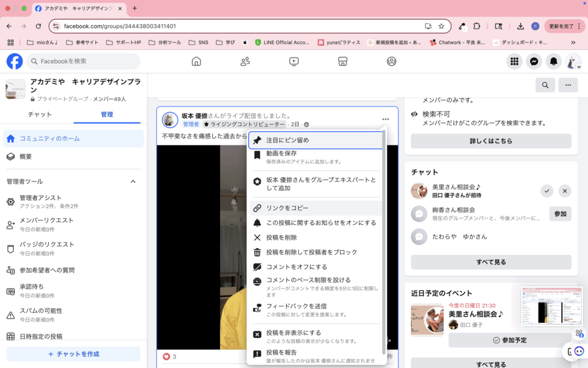The image size is (588, 368).
Task: Select リンクをコピー in the post menu
Action: pyautogui.click(x=315, y=208)
